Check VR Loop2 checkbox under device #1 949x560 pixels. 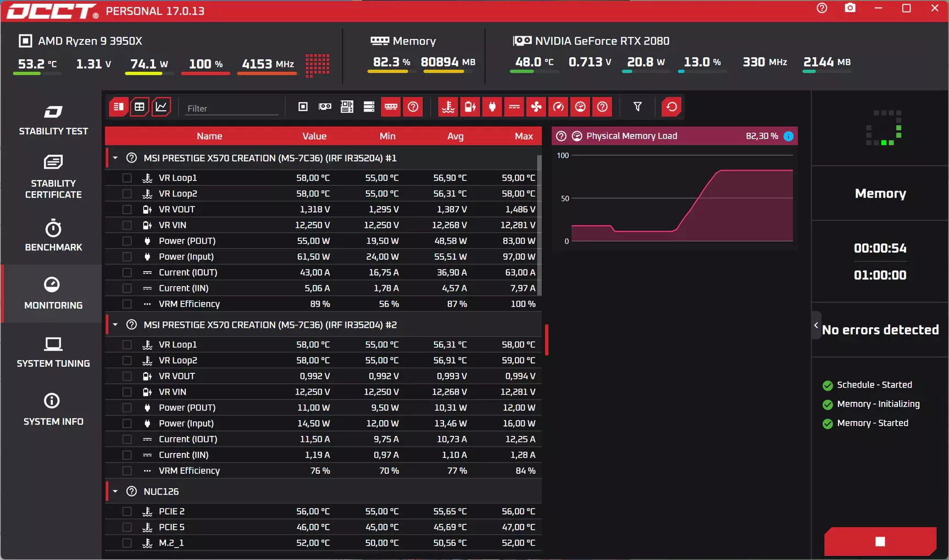[127, 194]
